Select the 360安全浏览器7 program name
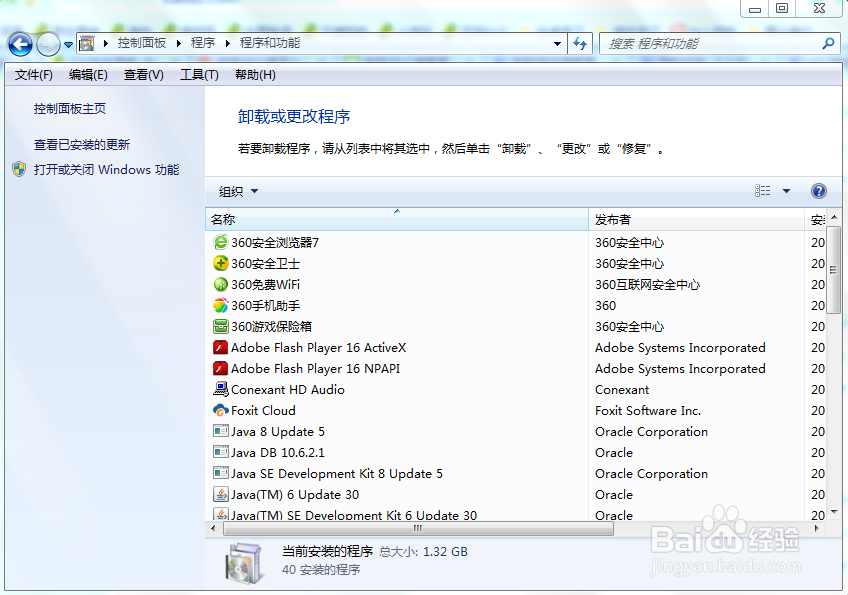This screenshot has width=848, height=595. [x=275, y=242]
